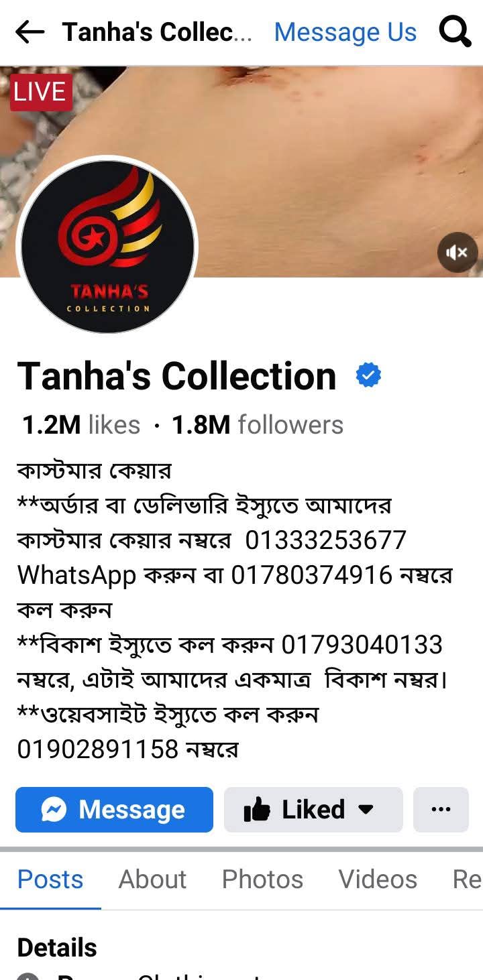
Task: Click the Message Us link
Action: pos(345,32)
